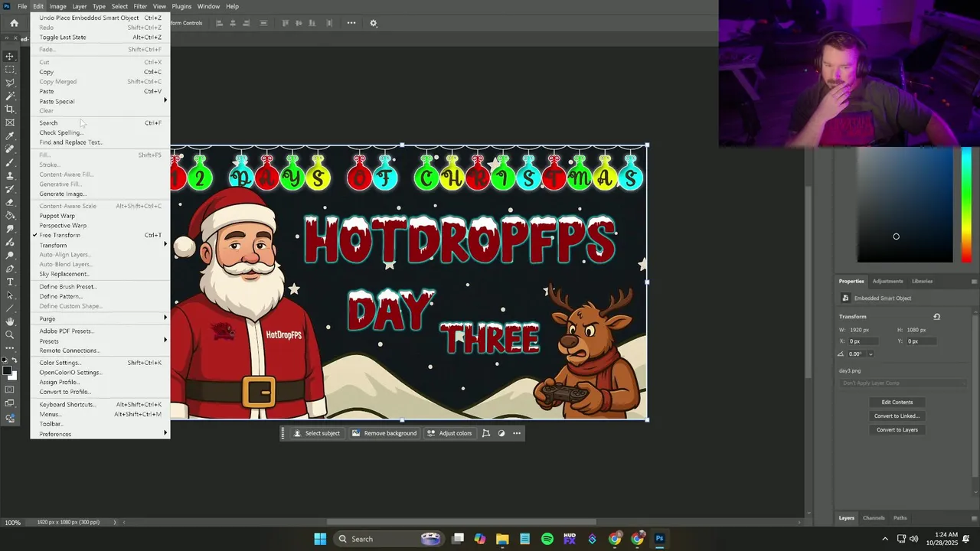This screenshot has height=551, width=980.
Task: Switch to the Paths tab
Action: (900, 518)
